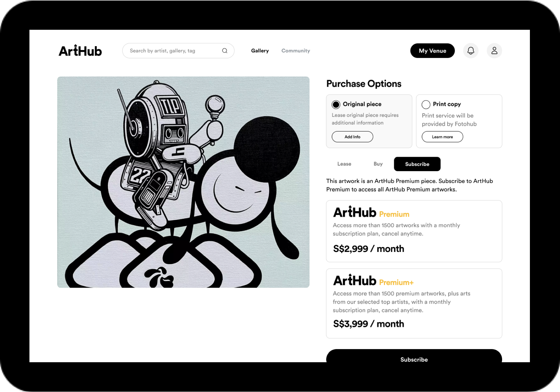Image resolution: width=560 pixels, height=392 pixels.
Task: Open notifications bell icon
Action: (x=471, y=51)
